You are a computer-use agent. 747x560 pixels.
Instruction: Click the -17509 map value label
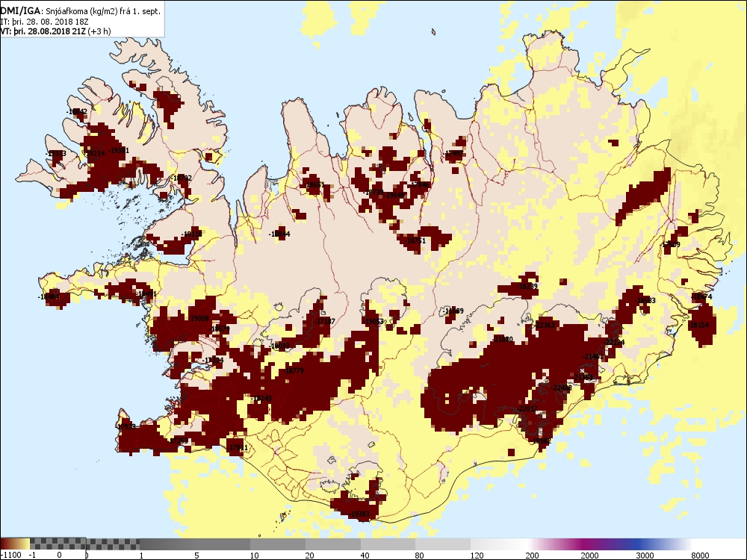[x=670, y=244]
